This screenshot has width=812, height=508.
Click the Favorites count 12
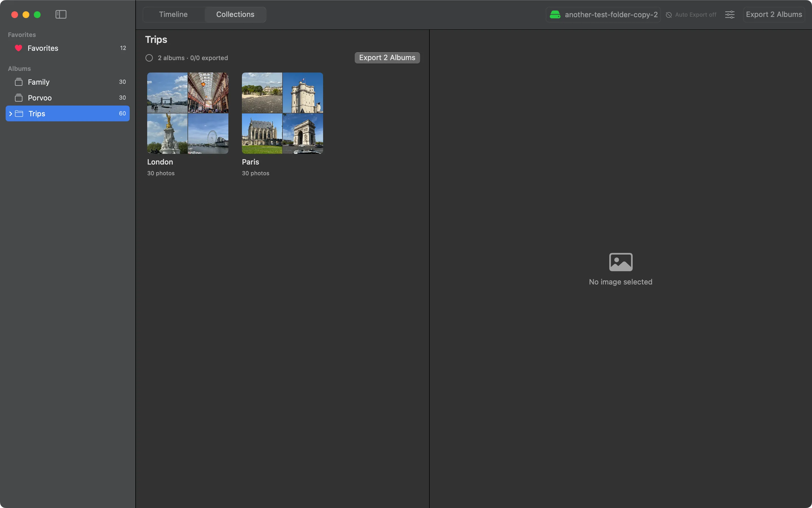(123, 48)
